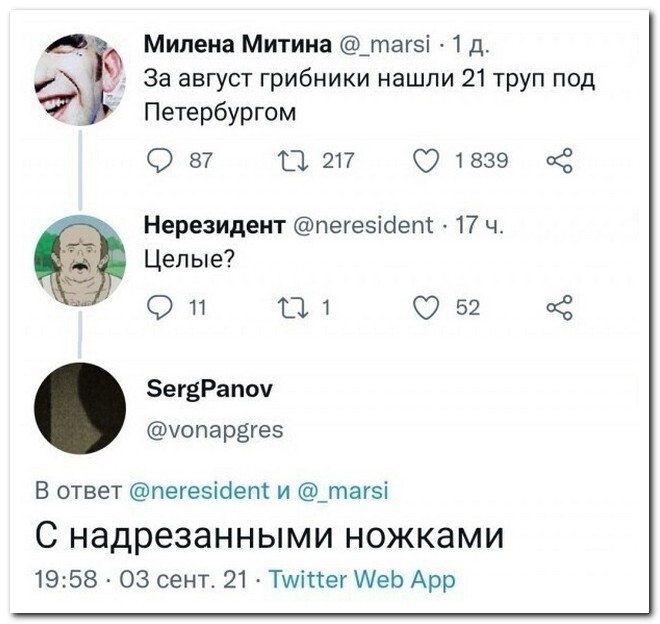Retweet Милена Митина's tweet about грибники
This screenshot has height=624, width=660.
tap(294, 161)
